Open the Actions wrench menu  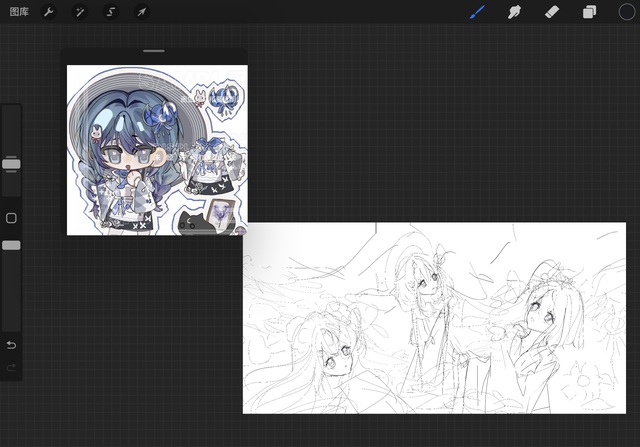[49, 12]
